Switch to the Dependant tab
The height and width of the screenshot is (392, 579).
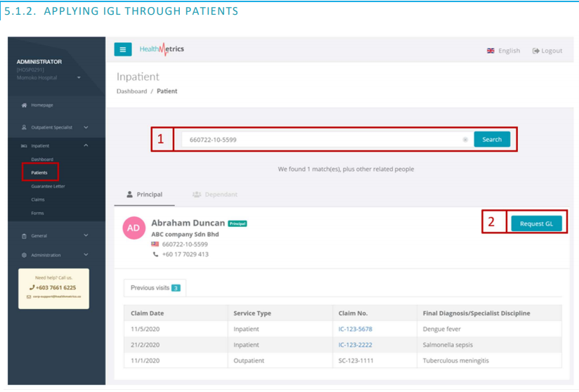(x=214, y=195)
